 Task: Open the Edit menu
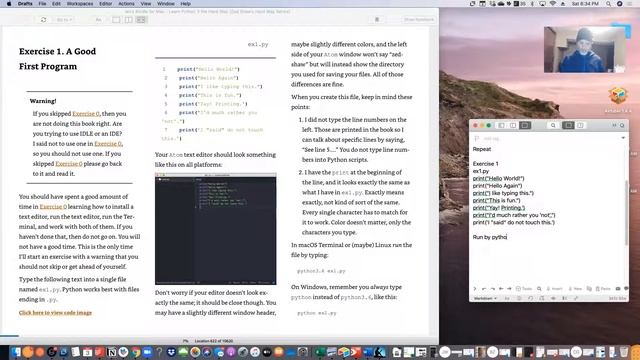coord(56,4)
